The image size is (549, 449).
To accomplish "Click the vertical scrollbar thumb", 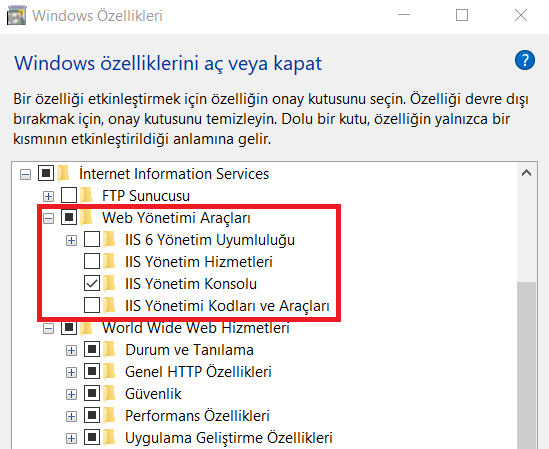I will point(527,365).
